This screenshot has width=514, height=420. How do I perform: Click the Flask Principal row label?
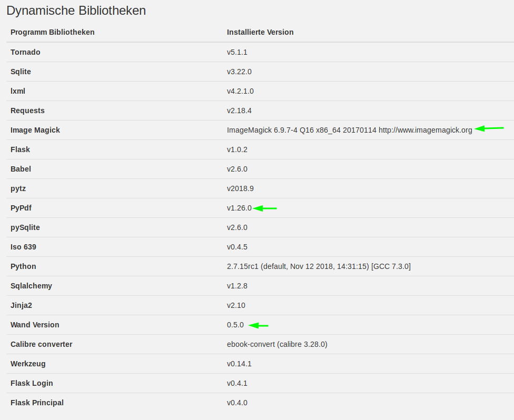(x=37, y=403)
